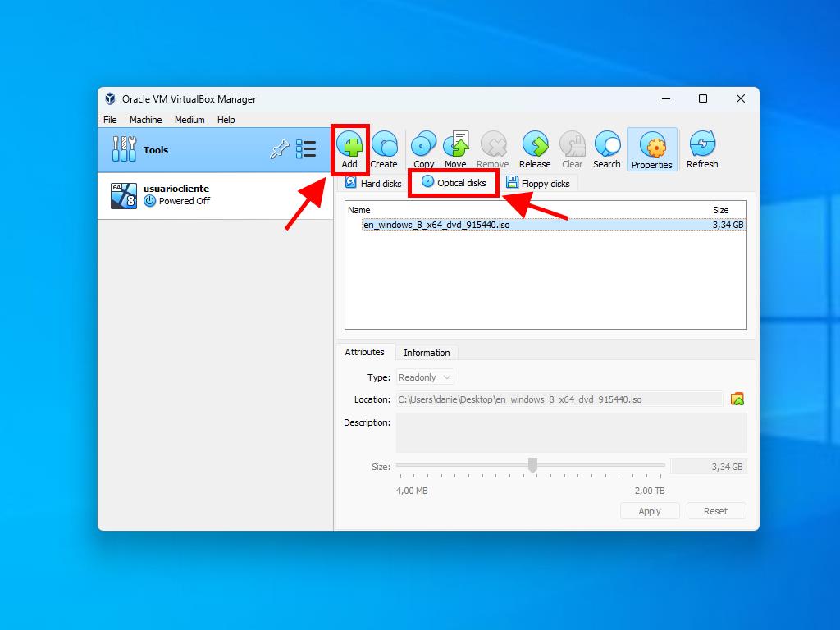Click the Move disk toolbar icon

click(x=455, y=148)
